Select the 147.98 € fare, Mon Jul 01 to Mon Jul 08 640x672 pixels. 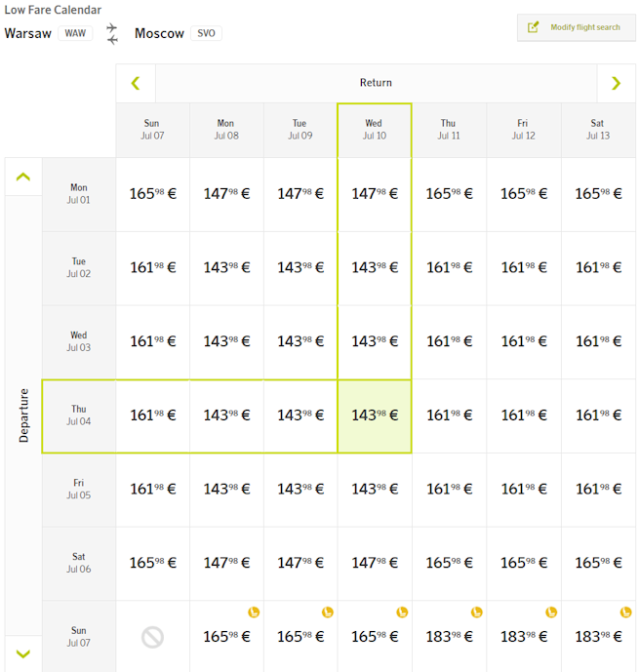(226, 194)
